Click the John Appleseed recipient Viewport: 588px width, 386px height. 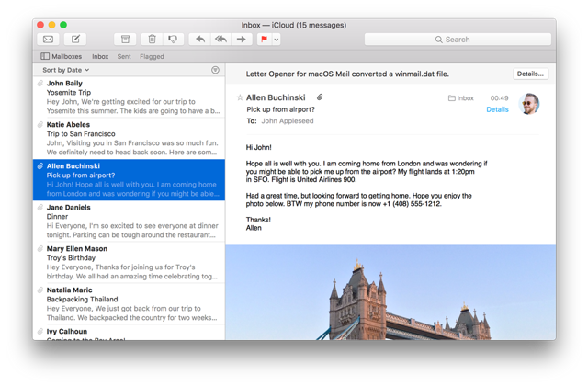[x=288, y=120]
